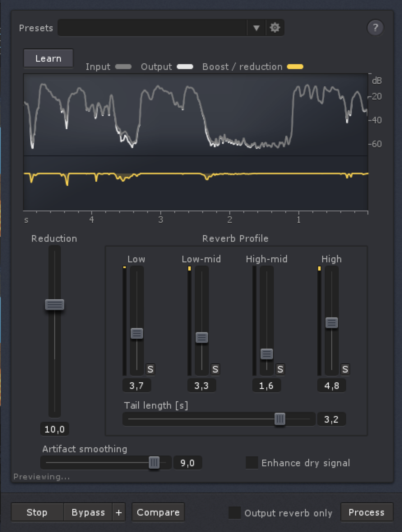Click the yellow Boost / reduction legend indicator

(x=294, y=67)
